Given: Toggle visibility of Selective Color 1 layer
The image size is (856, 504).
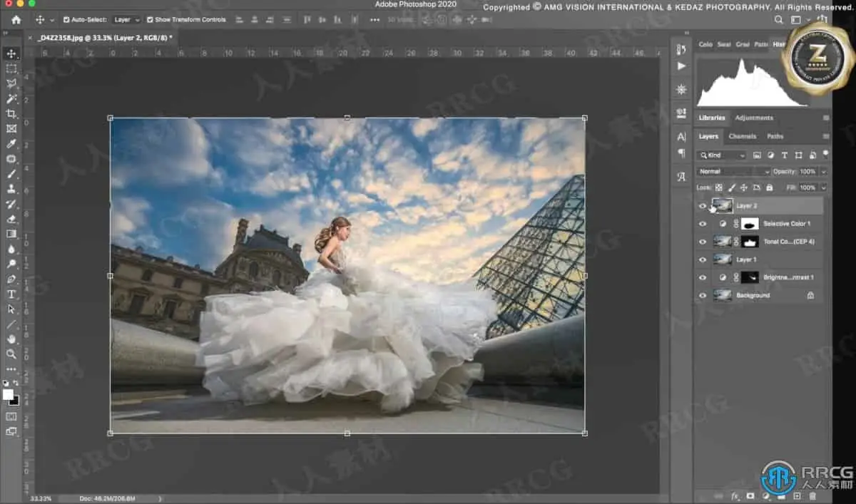Looking at the screenshot, I should (x=703, y=224).
